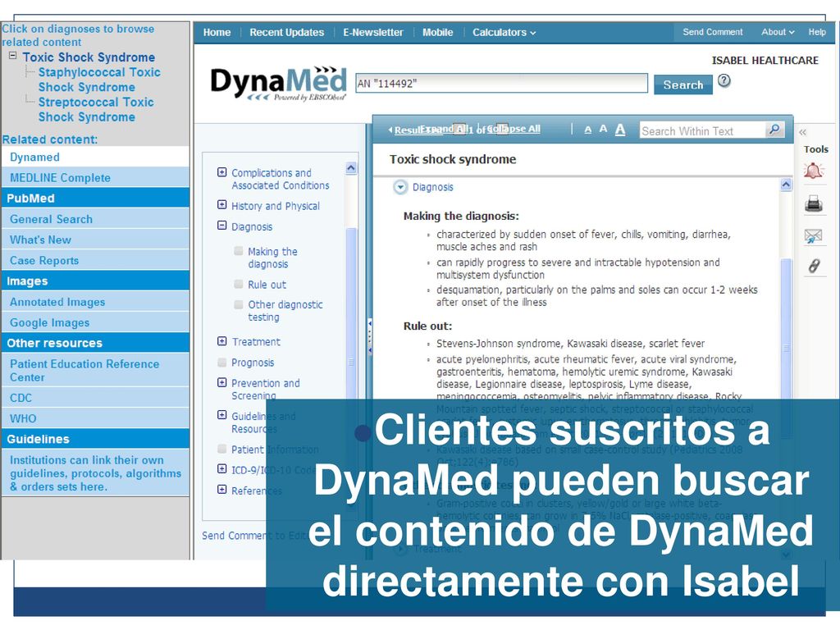Viewport: 840px width, 630px height.
Task: Open Google Images
Action: 95,322
